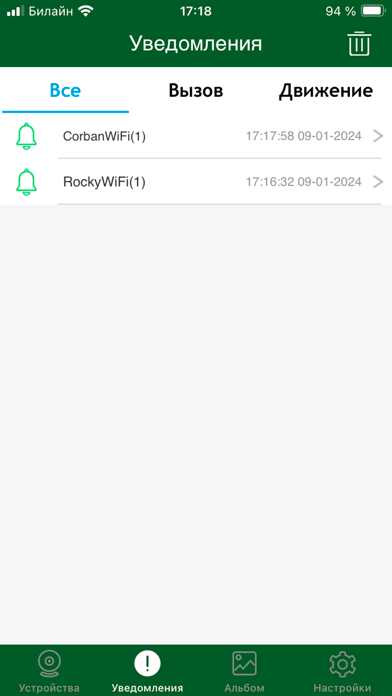Tap the 17:18 status bar clock
The image size is (392, 696).
tap(196, 11)
